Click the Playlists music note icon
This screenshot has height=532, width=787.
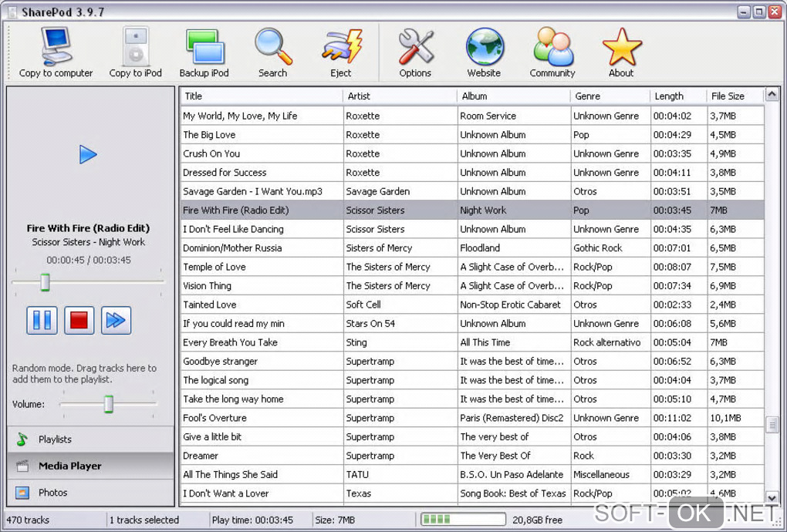pyautogui.click(x=22, y=439)
